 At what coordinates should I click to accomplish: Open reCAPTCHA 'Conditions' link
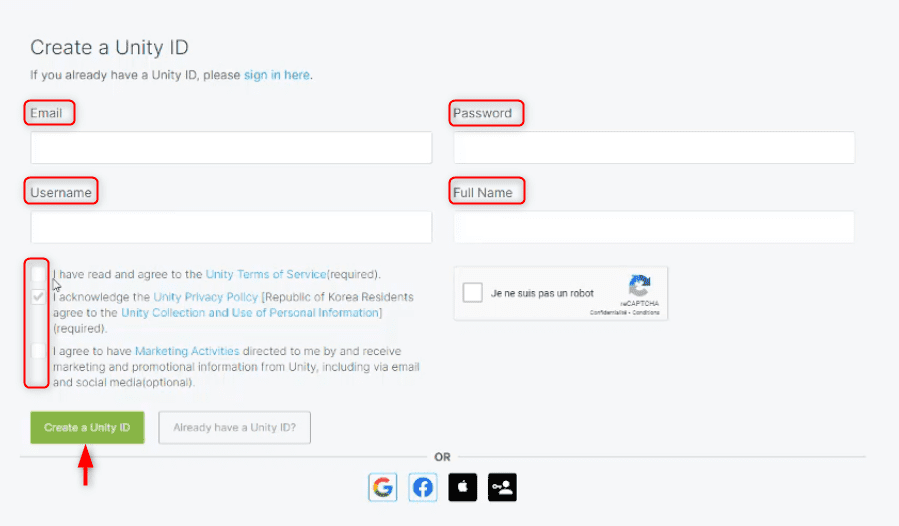pos(646,313)
